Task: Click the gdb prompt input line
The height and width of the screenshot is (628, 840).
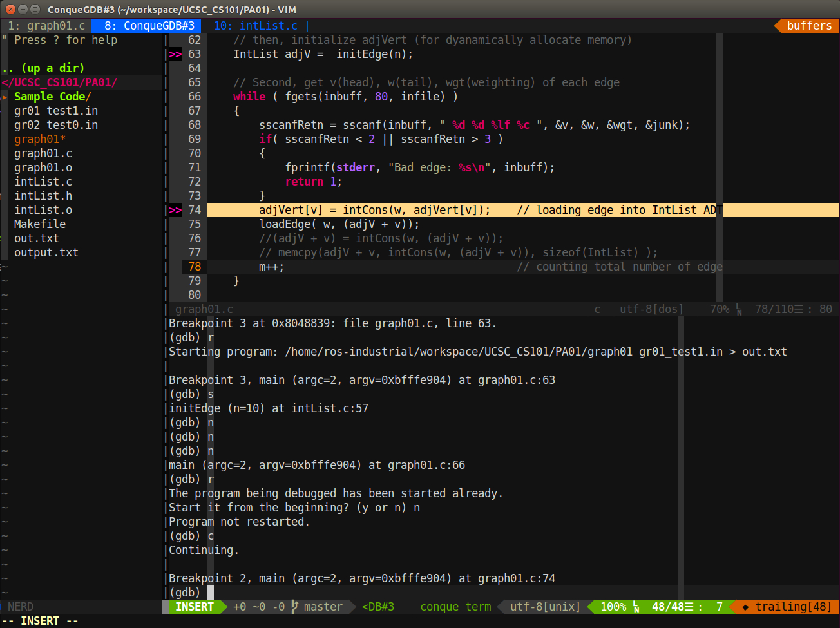Action: 211,593
